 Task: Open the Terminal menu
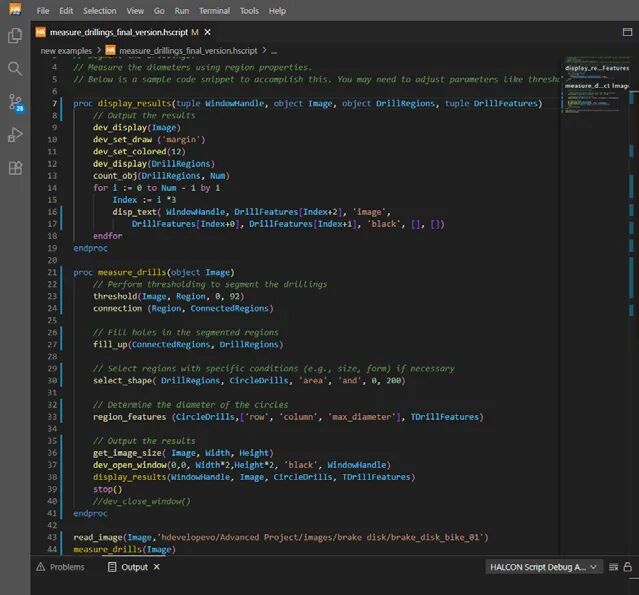click(214, 11)
